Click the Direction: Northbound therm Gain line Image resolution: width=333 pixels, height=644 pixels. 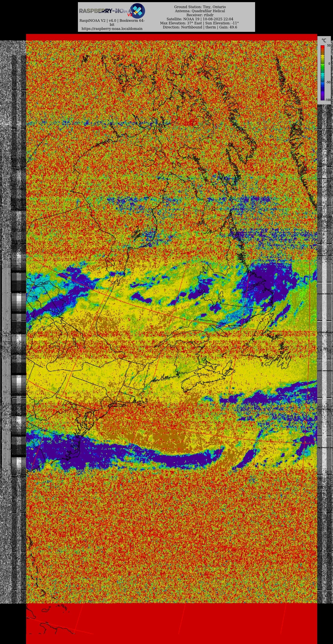200,27
